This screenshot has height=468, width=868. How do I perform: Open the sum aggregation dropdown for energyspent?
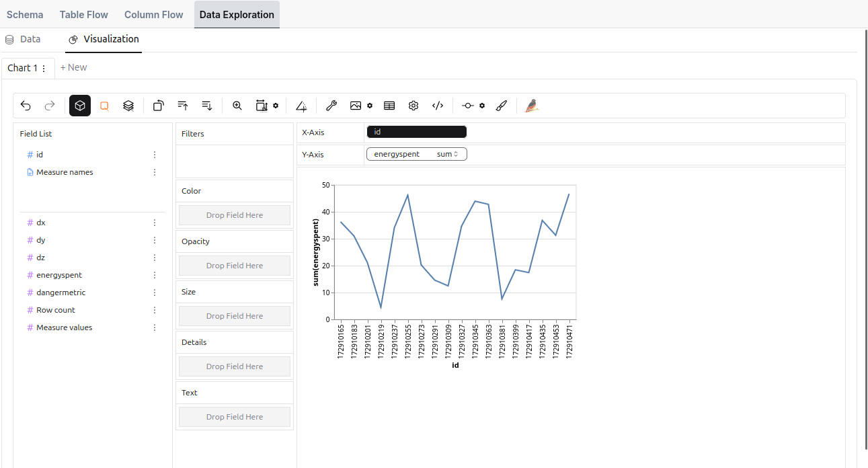[x=447, y=154]
